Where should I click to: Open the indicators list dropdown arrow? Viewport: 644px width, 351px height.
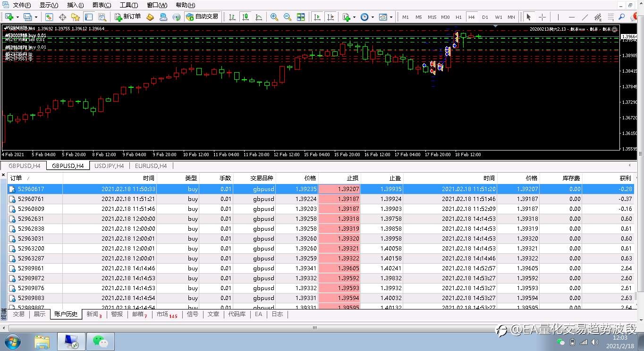point(354,17)
